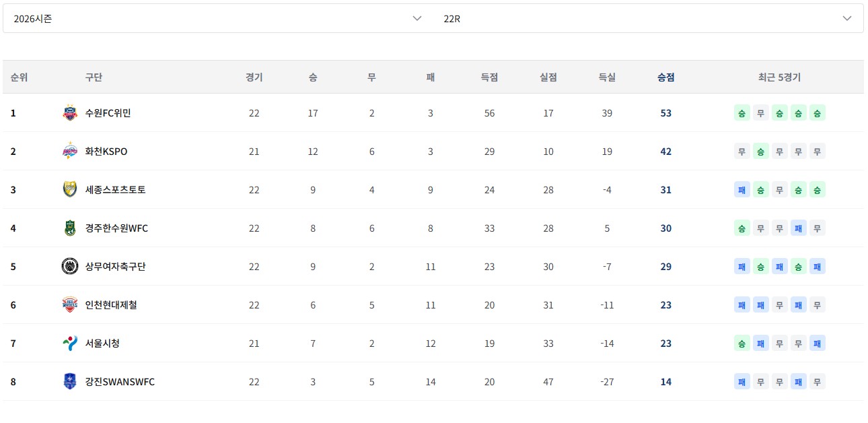Click the 인천현대제철 team name
The width and height of the screenshot is (868, 423).
pyautogui.click(x=111, y=304)
